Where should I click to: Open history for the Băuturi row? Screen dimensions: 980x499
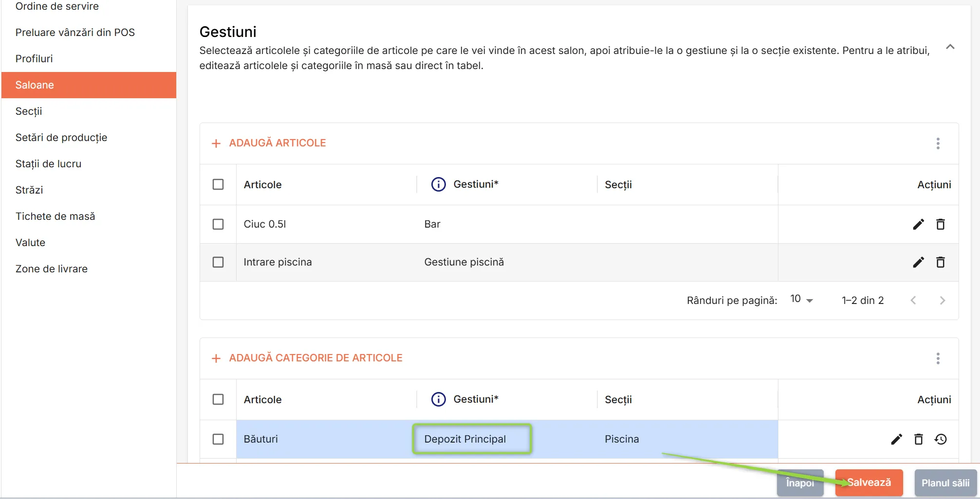pyautogui.click(x=941, y=439)
